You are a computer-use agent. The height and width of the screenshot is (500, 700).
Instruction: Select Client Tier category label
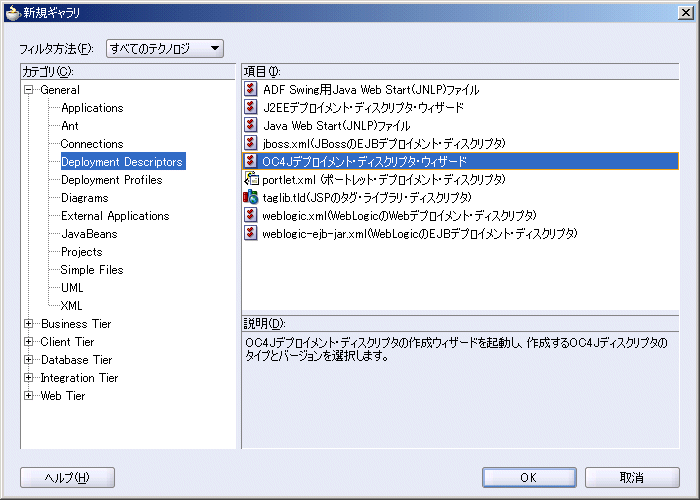point(67,342)
